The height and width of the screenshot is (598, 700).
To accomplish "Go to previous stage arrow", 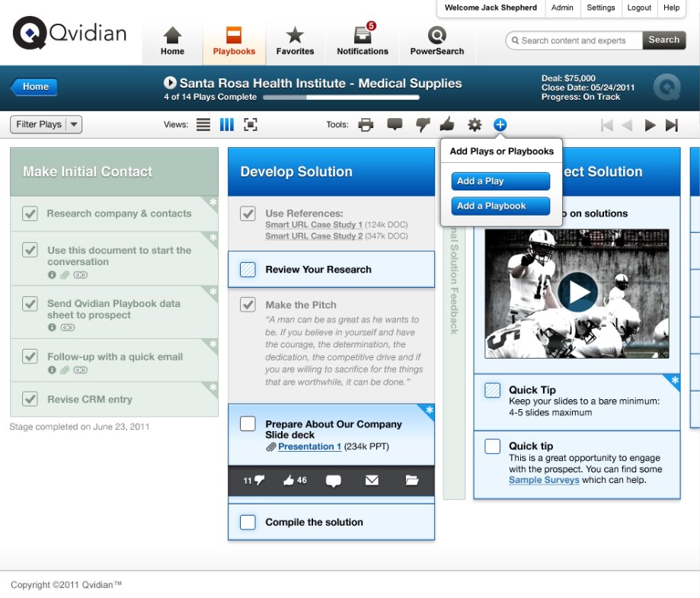I will [627, 125].
